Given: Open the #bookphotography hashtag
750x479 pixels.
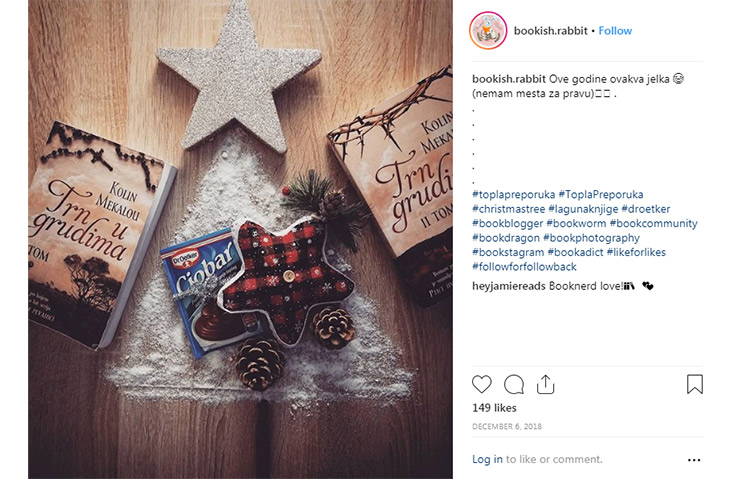Looking at the screenshot, I should [591, 238].
